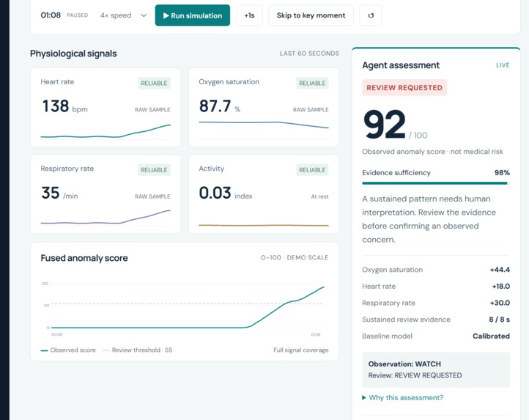Open the 4× speed dropdown
Viewport: 529px width, 420px height.
pyautogui.click(x=124, y=15)
